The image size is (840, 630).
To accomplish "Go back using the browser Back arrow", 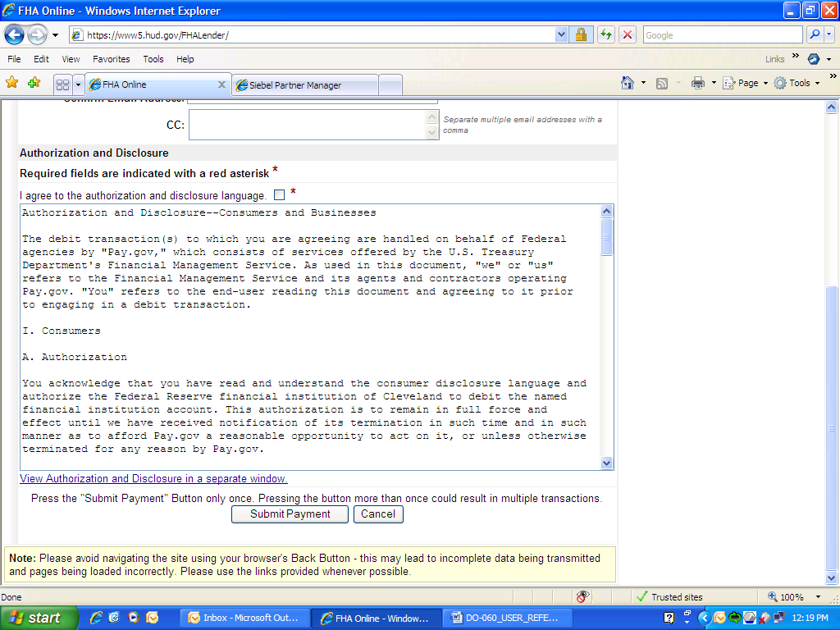I will (x=14, y=35).
